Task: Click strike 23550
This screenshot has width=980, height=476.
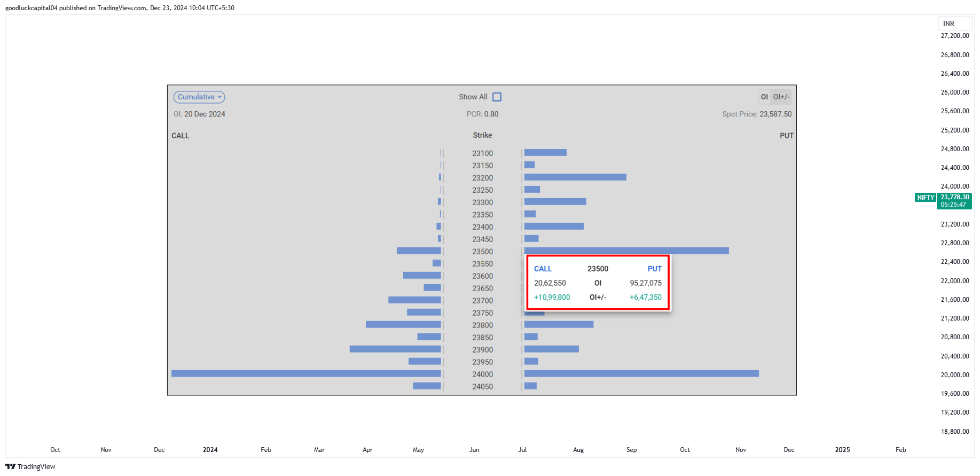Action: pyautogui.click(x=482, y=264)
